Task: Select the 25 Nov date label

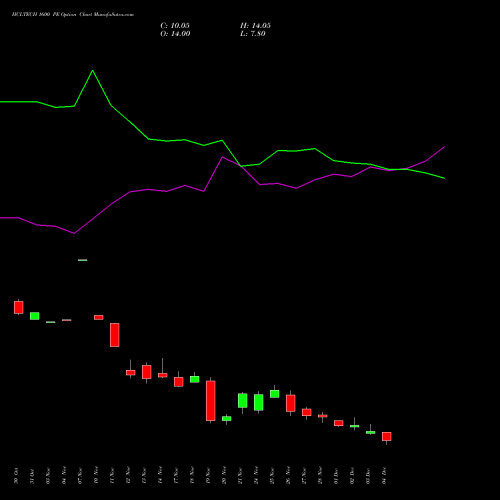Action: [x=272, y=476]
